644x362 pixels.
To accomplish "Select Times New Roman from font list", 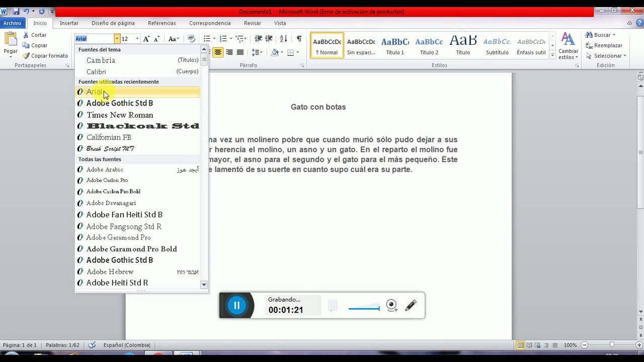I will tap(137, 115).
